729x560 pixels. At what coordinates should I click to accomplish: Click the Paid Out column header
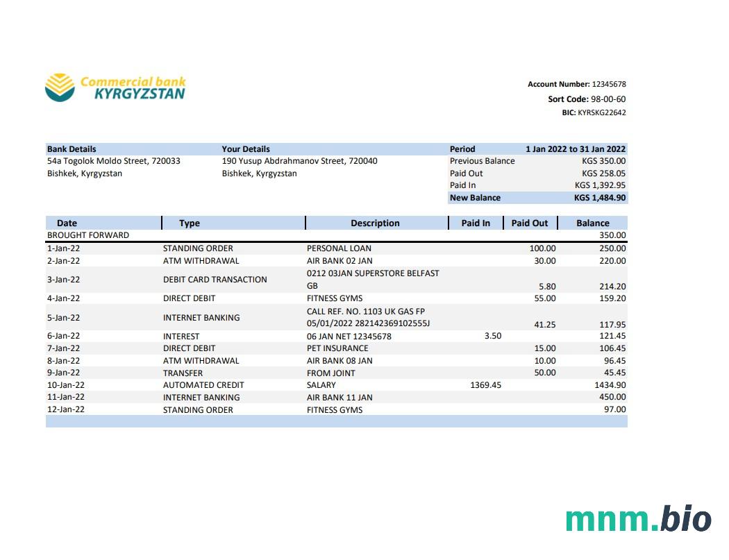coord(529,223)
